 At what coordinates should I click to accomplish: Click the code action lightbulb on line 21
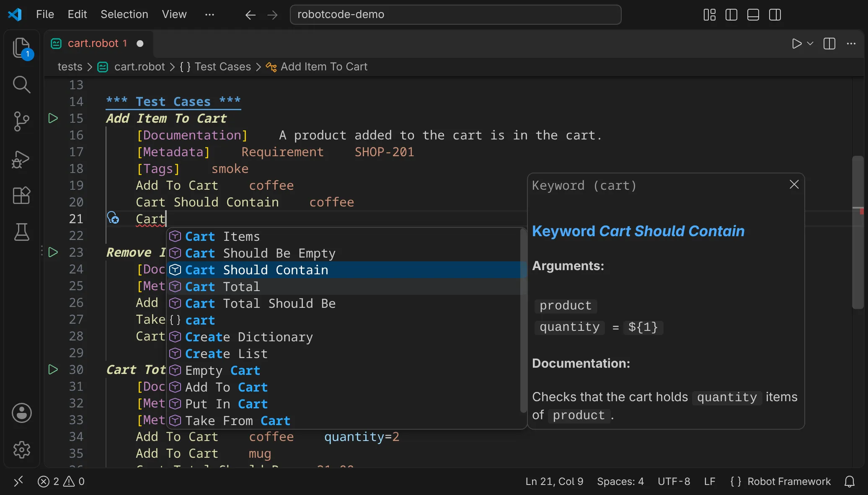point(113,218)
